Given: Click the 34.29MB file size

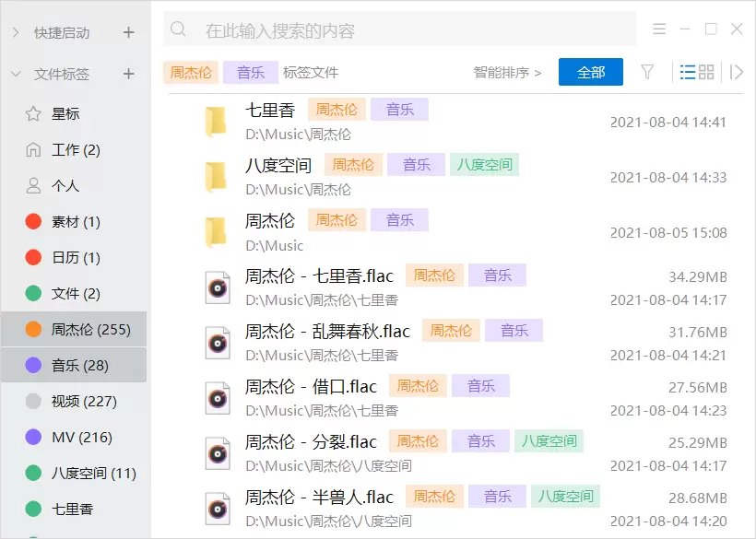Looking at the screenshot, I should tap(698, 277).
